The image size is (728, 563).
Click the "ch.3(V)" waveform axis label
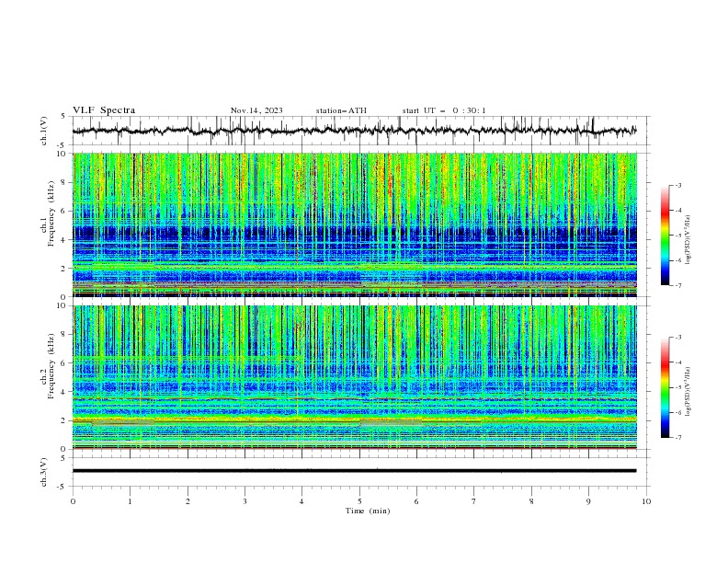(44, 472)
